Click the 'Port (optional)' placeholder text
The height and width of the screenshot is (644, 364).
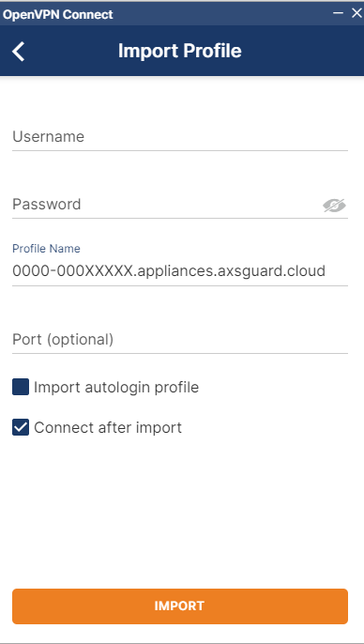pyautogui.click(x=63, y=340)
